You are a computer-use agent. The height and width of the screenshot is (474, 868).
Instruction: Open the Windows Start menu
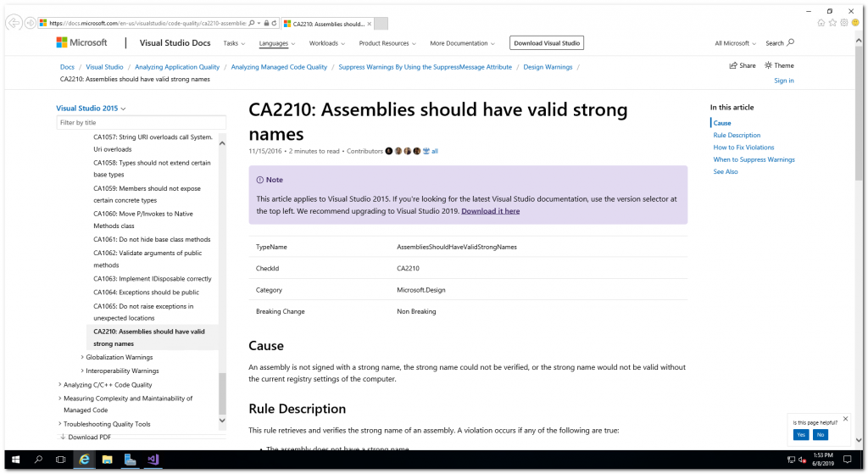(x=15, y=460)
